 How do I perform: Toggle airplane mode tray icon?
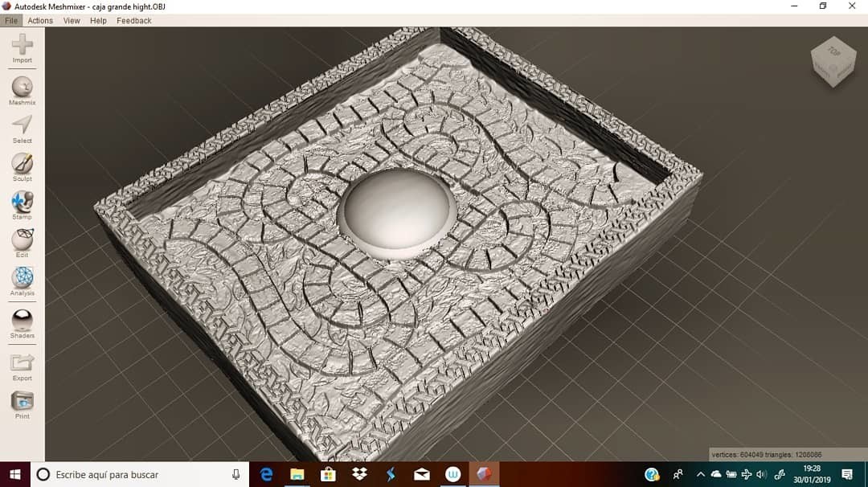coord(746,474)
